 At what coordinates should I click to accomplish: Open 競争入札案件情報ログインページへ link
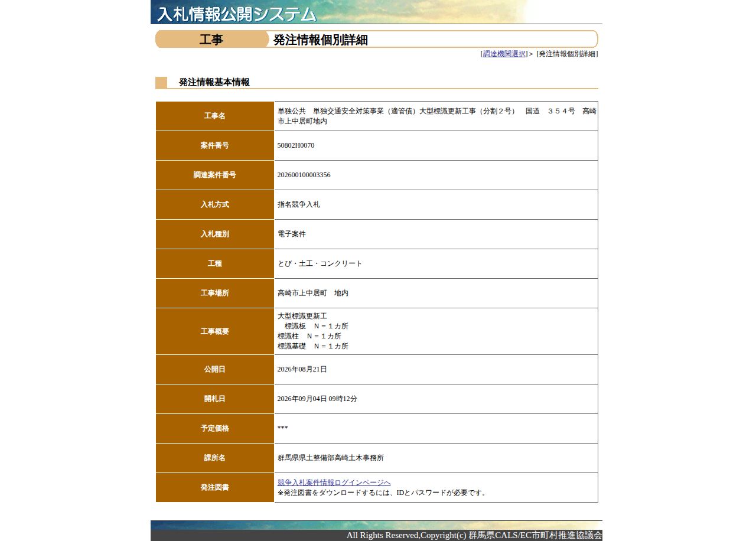click(334, 483)
